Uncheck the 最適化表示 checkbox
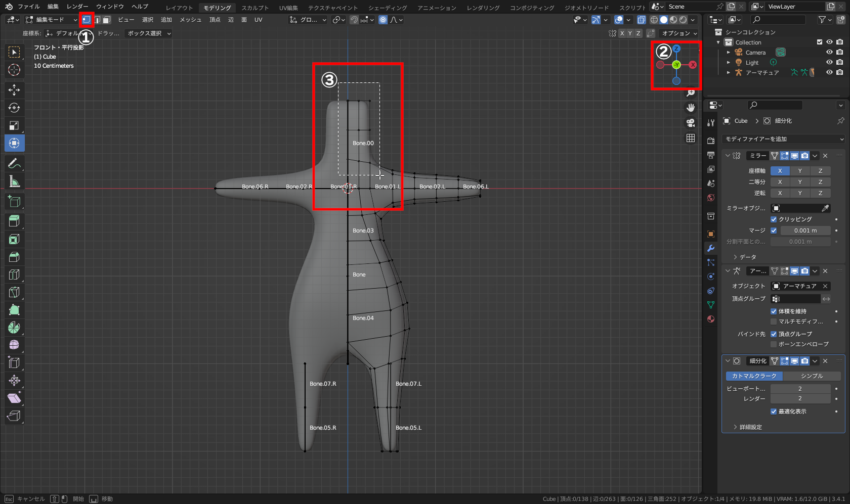This screenshot has width=850, height=504. (774, 411)
